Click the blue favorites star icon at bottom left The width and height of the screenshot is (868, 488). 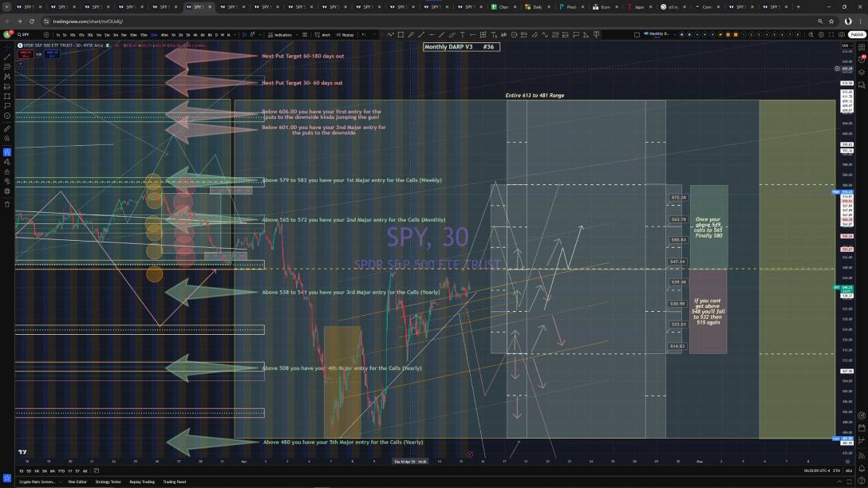pos(7,478)
